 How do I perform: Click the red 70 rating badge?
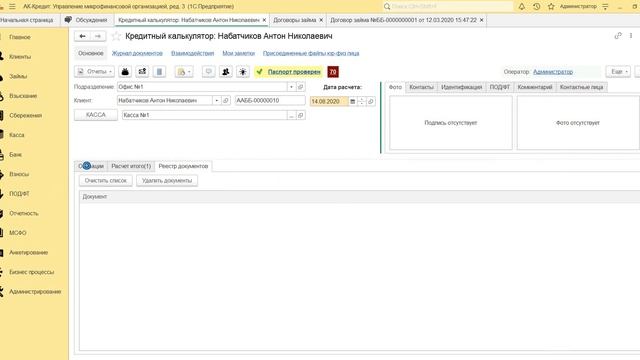pos(333,72)
